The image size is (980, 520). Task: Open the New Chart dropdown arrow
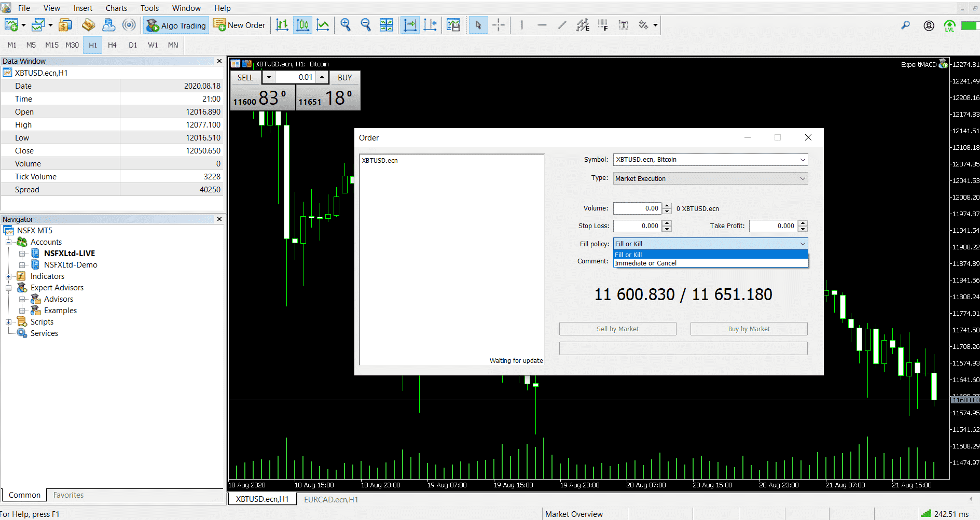23,25
